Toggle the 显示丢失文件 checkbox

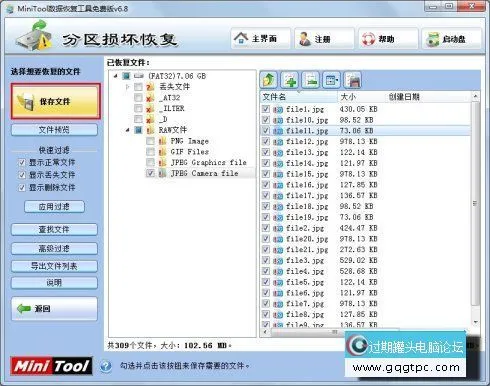click(22, 175)
